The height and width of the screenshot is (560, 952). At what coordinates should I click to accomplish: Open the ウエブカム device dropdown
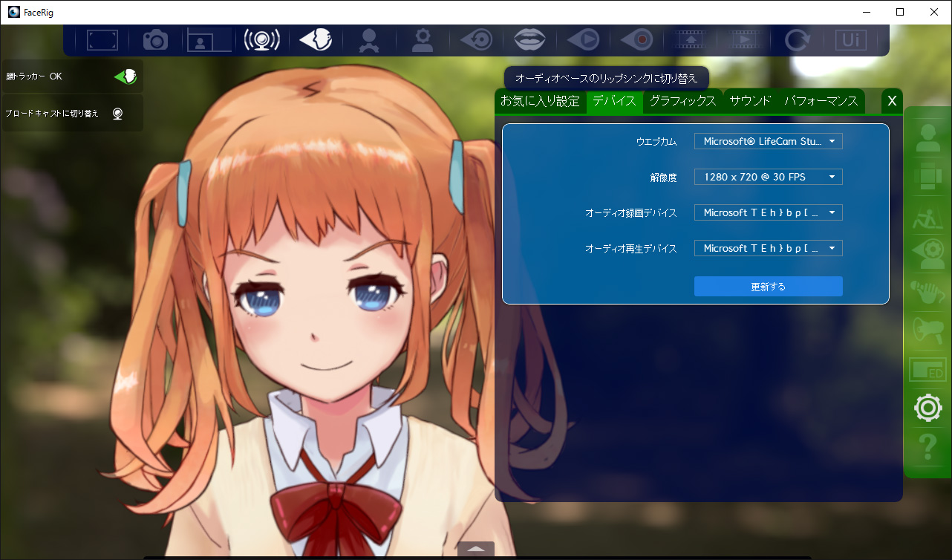[769, 141]
